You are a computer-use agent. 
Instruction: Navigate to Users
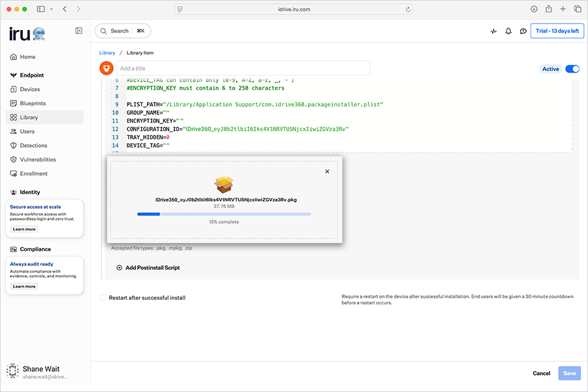click(44, 131)
